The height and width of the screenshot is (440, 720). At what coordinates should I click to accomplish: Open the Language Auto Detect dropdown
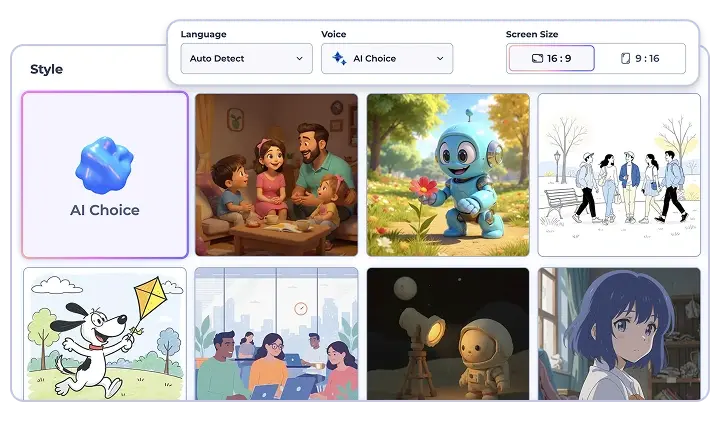[x=246, y=59]
